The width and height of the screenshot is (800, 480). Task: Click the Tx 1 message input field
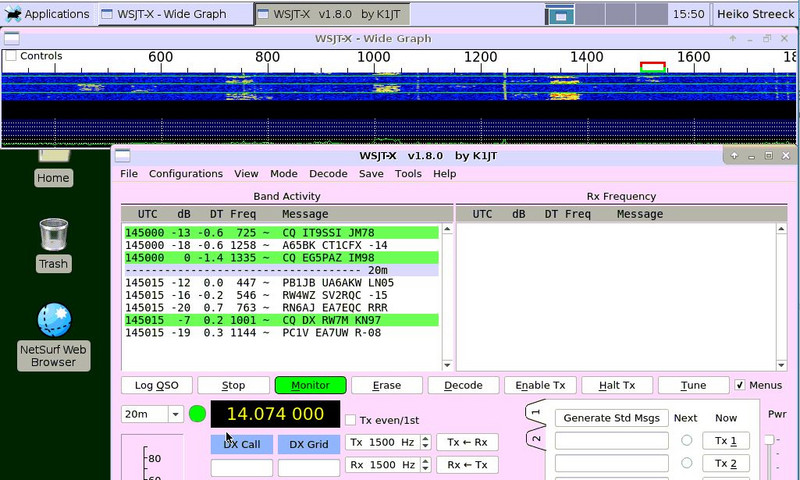[x=611, y=441]
